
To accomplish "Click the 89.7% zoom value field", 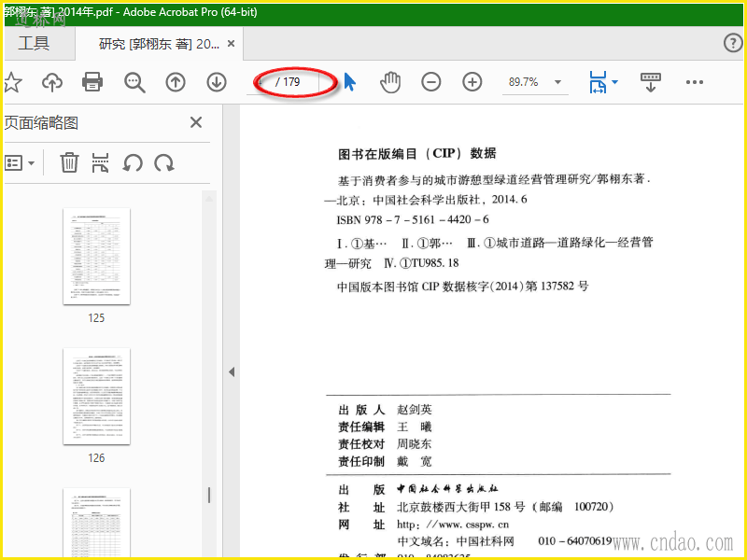I will click(x=524, y=82).
